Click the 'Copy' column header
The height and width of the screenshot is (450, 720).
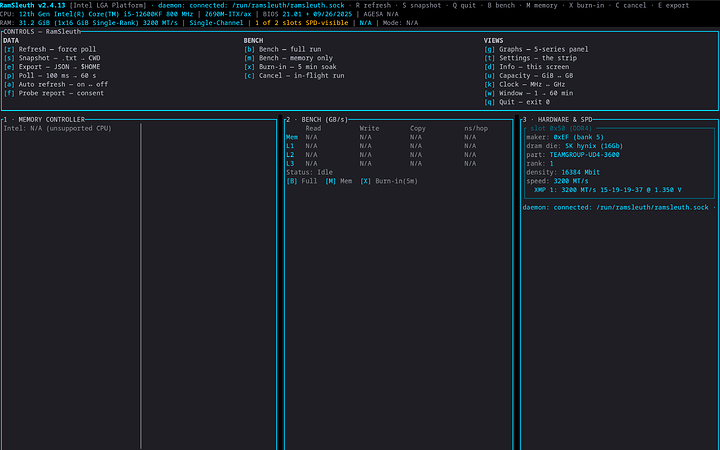click(418, 128)
